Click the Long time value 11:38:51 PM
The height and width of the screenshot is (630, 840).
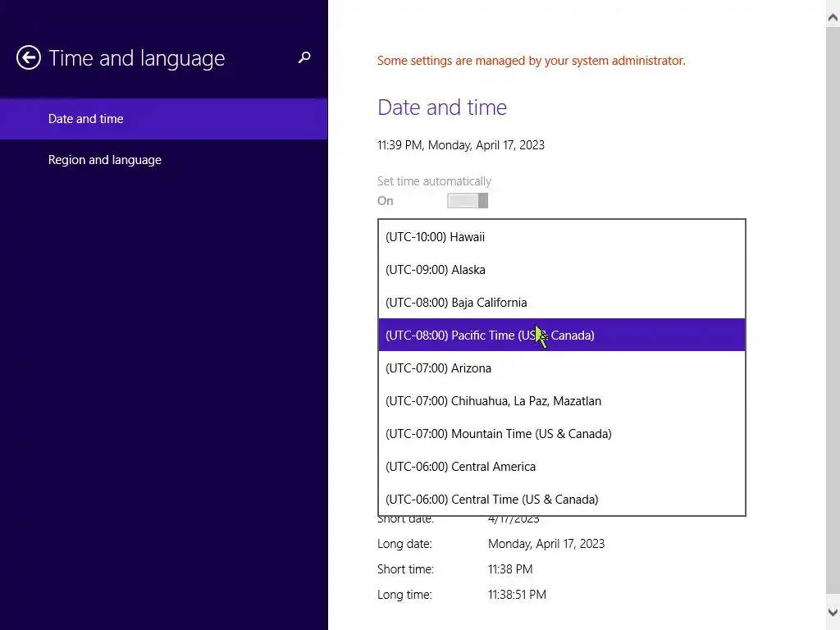(517, 595)
